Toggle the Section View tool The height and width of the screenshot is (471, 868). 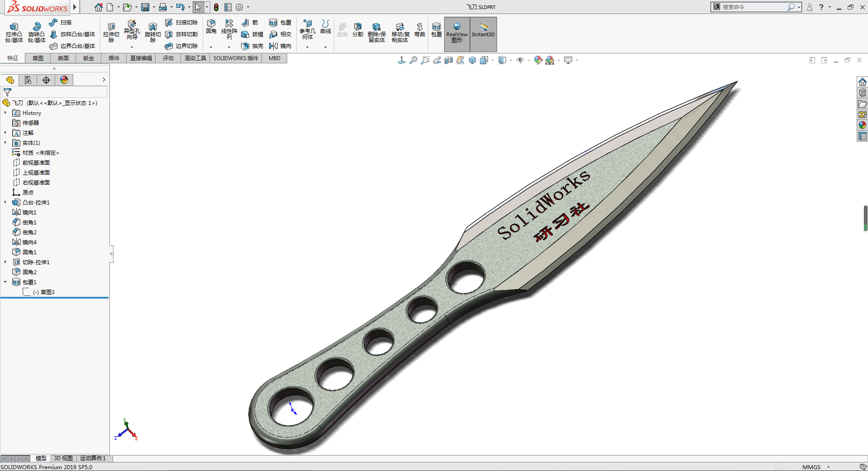click(449, 60)
